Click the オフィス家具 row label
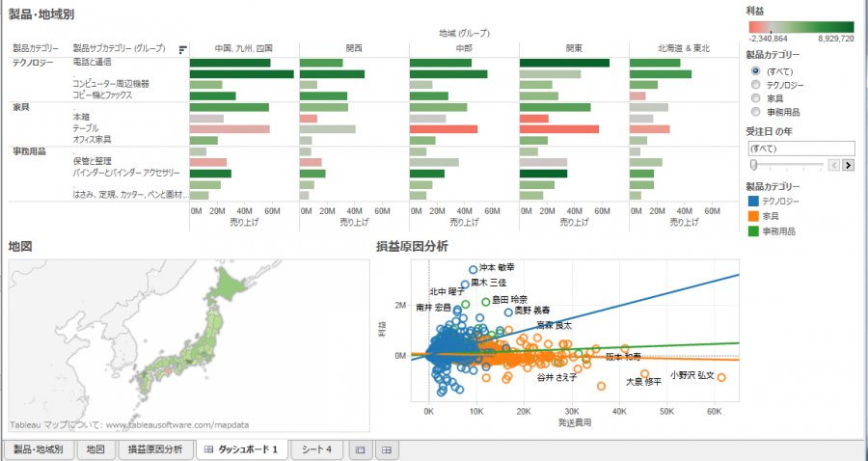Screen dimensions: 868x461 (x=92, y=140)
